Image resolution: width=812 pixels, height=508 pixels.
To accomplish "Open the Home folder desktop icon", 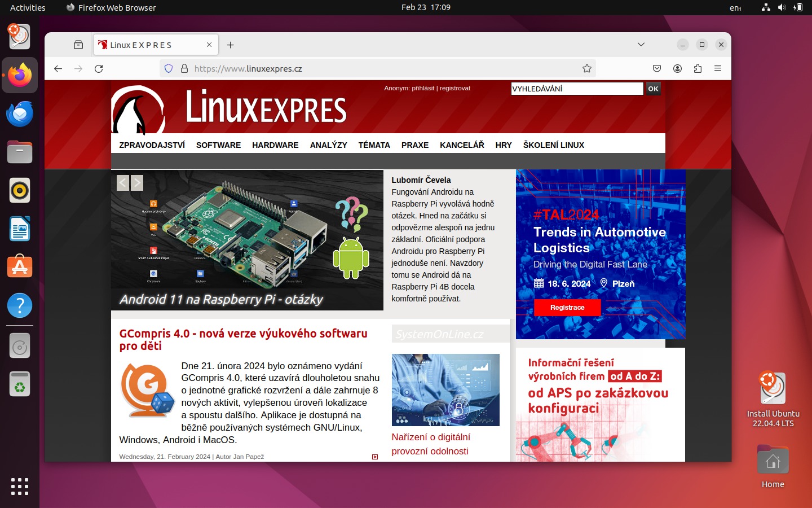I will tap(773, 466).
